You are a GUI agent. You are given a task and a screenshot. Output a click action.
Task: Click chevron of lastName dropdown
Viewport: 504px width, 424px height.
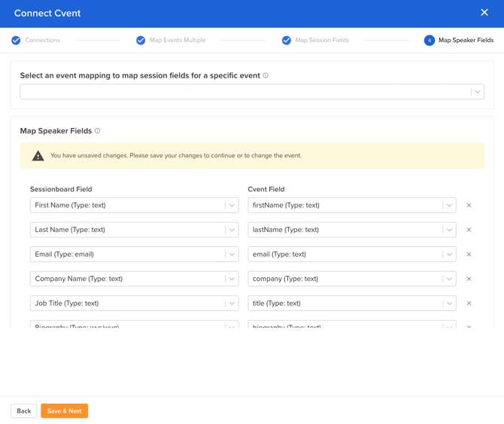click(449, 230)
